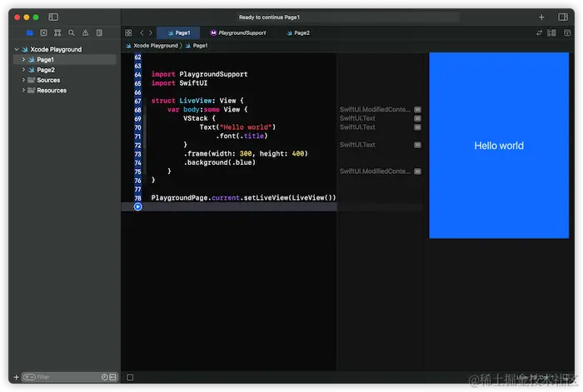Show result for line 70 SwiftUI.Text
The image size is (583, 392).
click(x=417, y=127)
